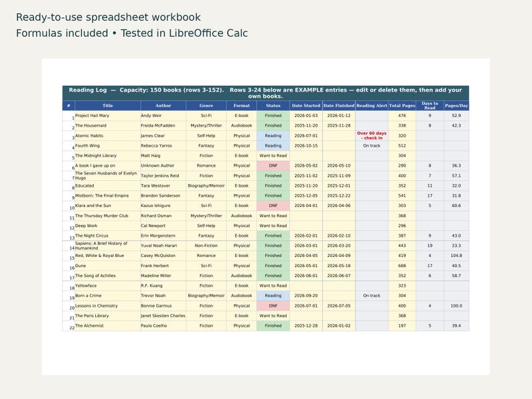The width and height of the screenshot is (532, 399).
Task: Click the Format column header
Action: 242,105
